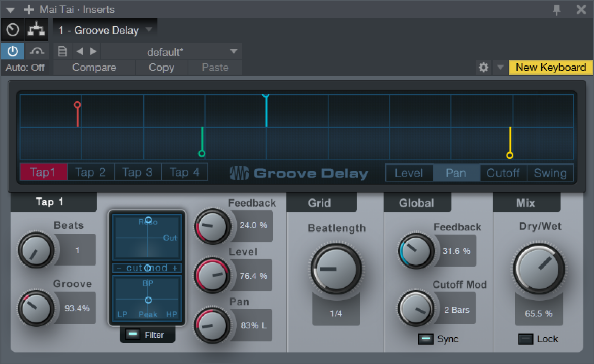
Task: Open the routing view icon
Action: 37,29
